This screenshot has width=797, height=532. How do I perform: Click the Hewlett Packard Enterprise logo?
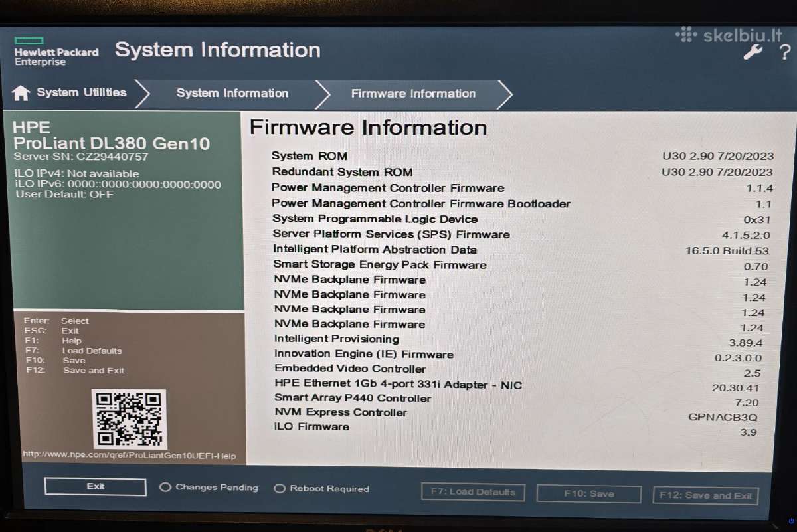[x=56, y=50]
